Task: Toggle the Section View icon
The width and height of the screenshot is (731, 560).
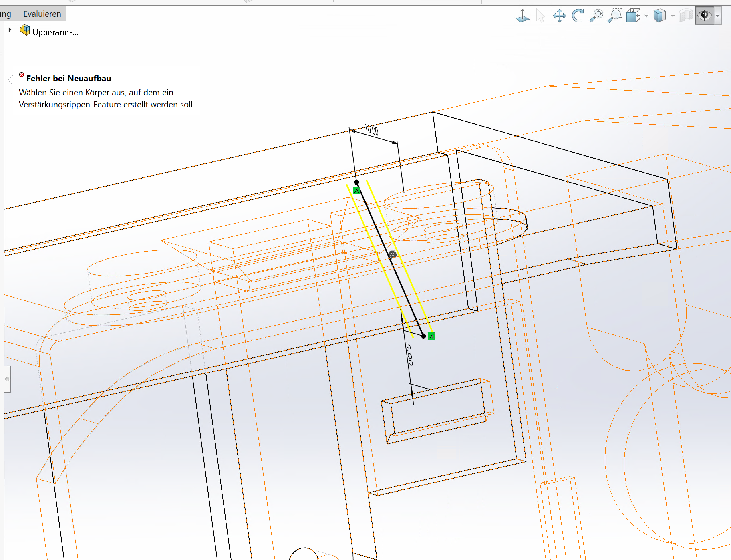Action: [686, 16]
